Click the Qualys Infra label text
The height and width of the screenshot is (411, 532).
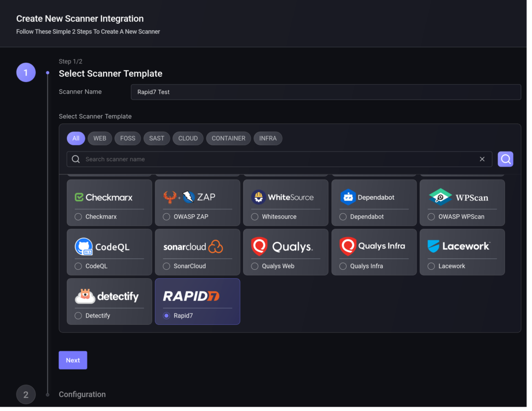point(366,266)
